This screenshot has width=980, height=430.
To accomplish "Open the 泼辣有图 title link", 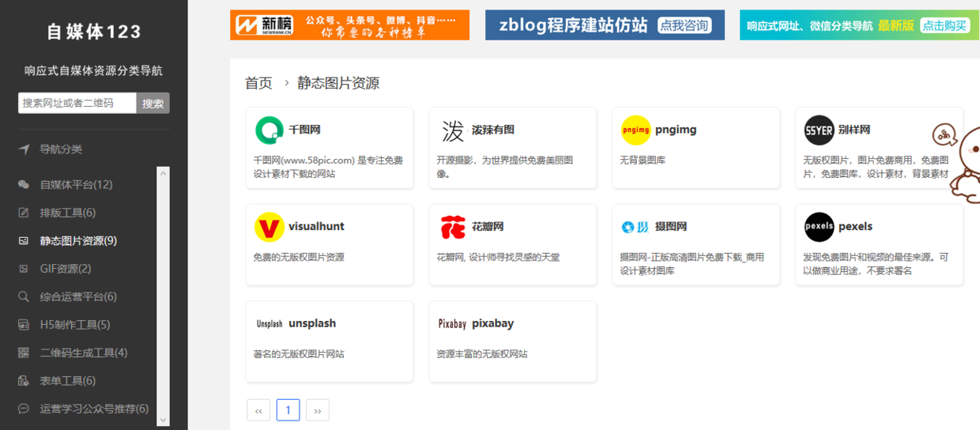I will point(493,130).
